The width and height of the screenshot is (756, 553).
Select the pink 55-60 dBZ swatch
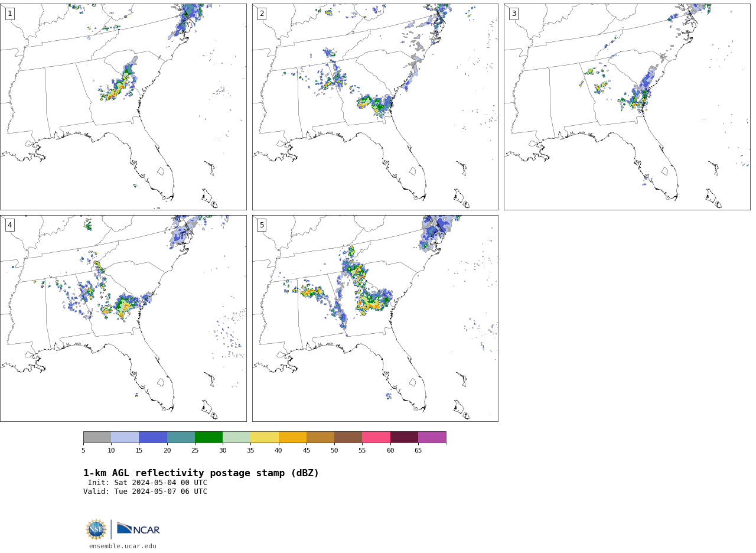[376, 437]
